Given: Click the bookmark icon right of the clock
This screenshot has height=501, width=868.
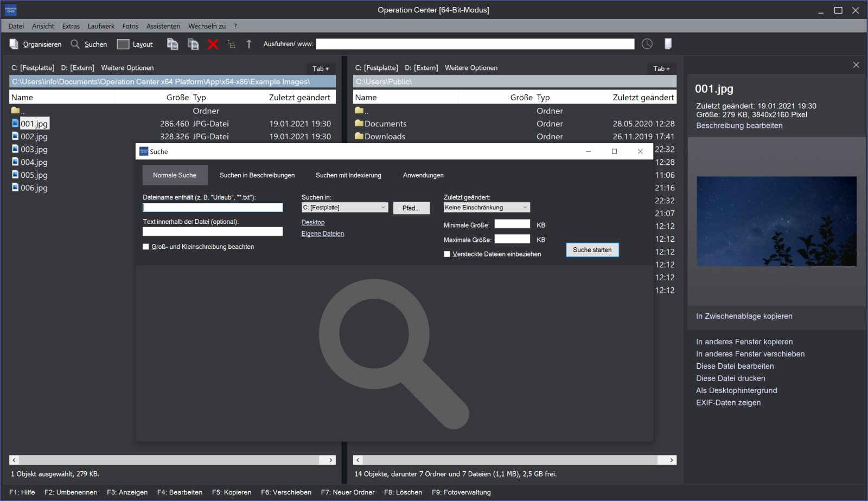Looking at the screenshot, I should pyautogui.click(x=668, y=44).
